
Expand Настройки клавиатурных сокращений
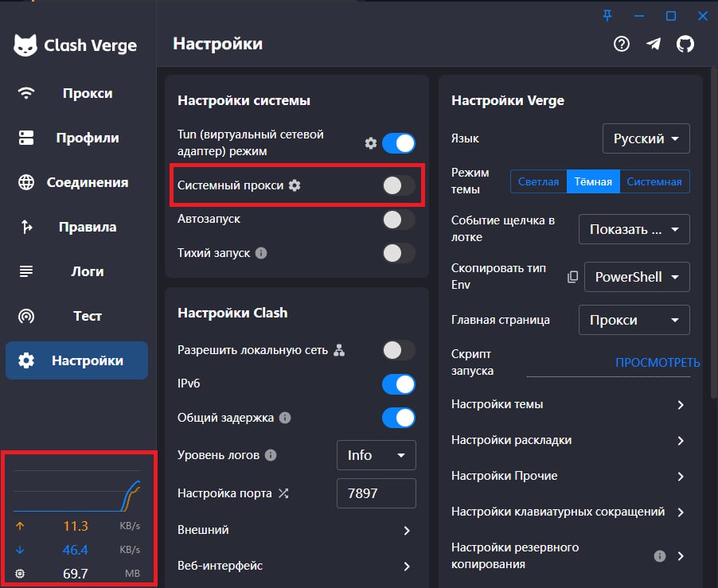click(570, 512)
